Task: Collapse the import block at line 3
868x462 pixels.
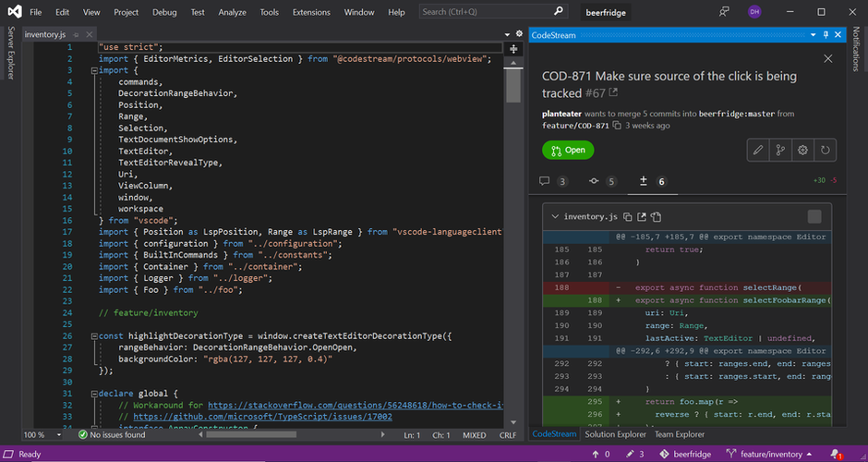Action: click(94, 70)
